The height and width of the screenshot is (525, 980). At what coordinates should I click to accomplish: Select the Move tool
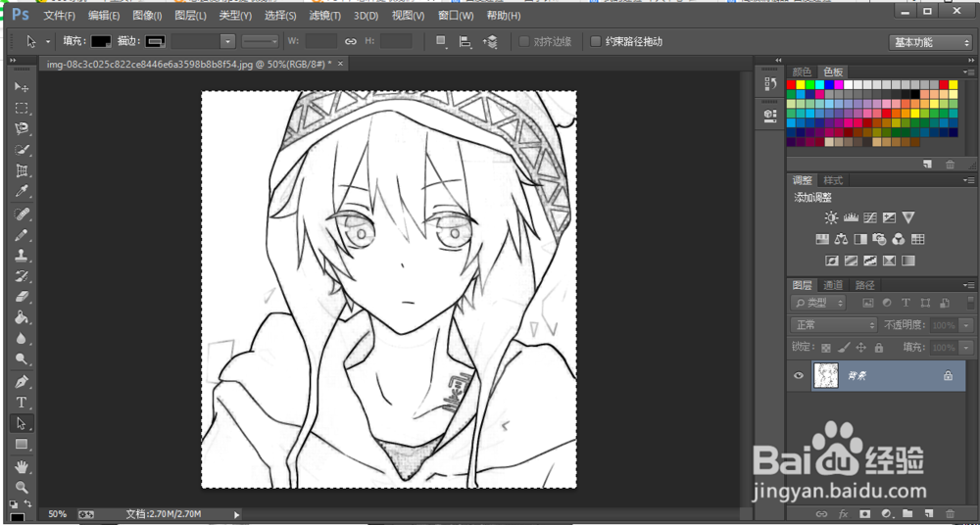(x=22, y=87)
